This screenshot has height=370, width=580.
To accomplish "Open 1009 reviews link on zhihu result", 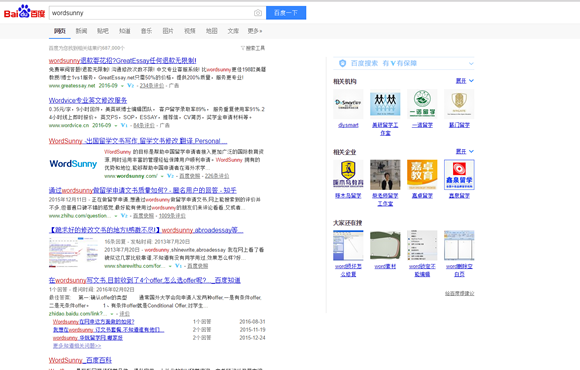I will [172, 216].
